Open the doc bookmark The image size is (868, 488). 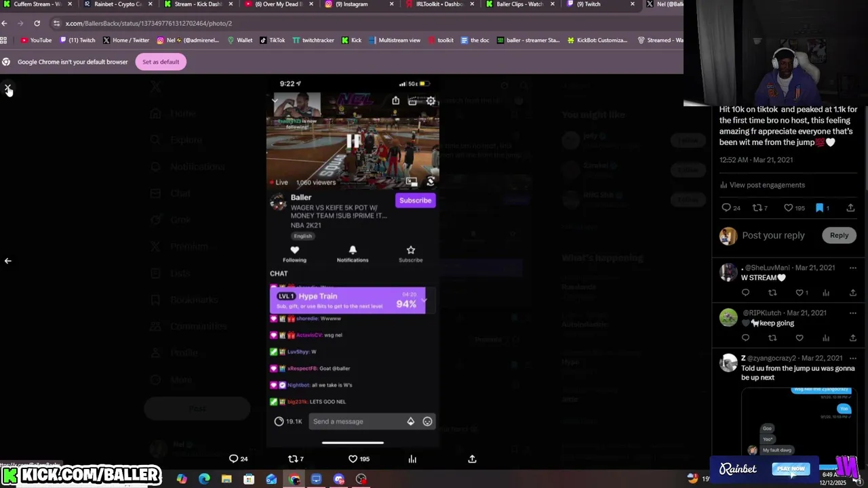475,40
